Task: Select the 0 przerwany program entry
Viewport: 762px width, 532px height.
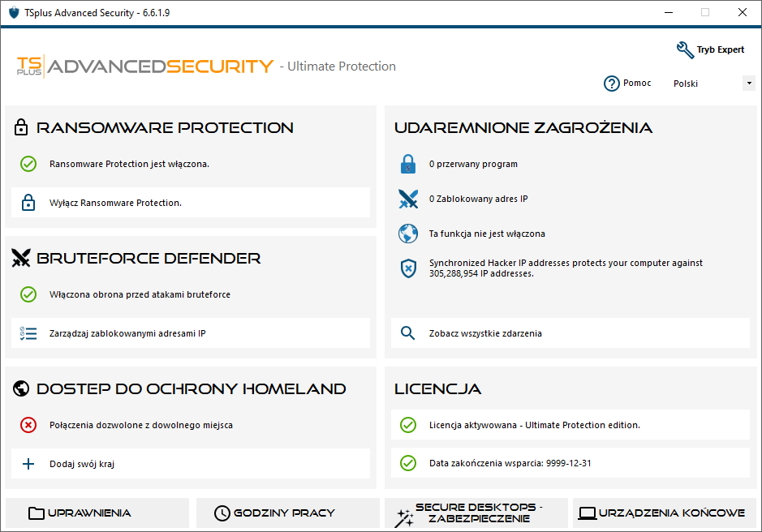Action: point(473,164)
